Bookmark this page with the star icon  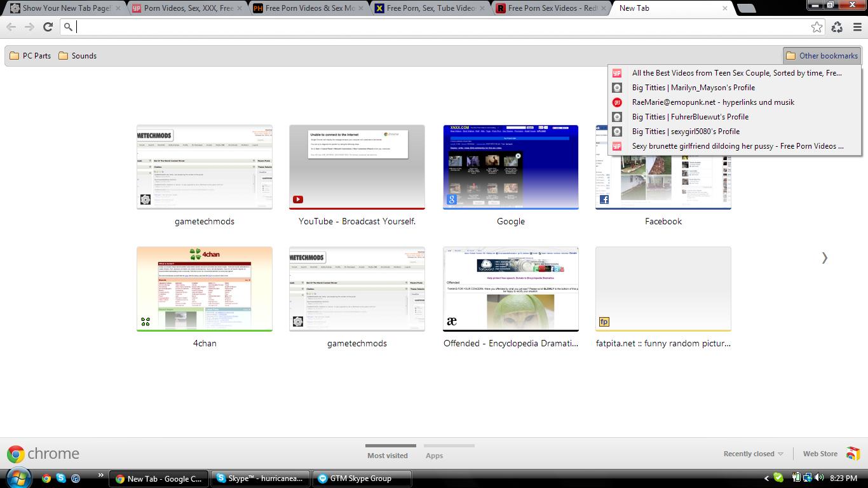coord(817,27)
